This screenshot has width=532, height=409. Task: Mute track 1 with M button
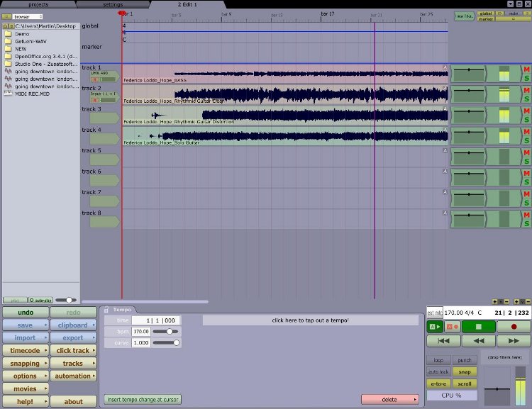[x=526, y=69]
